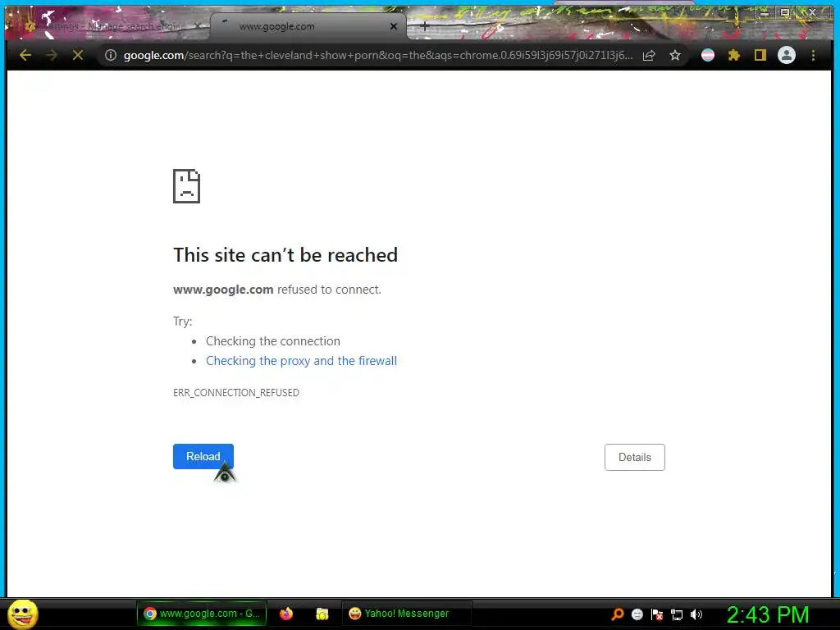Launch Firefox from the taskbar

point(286,614)
